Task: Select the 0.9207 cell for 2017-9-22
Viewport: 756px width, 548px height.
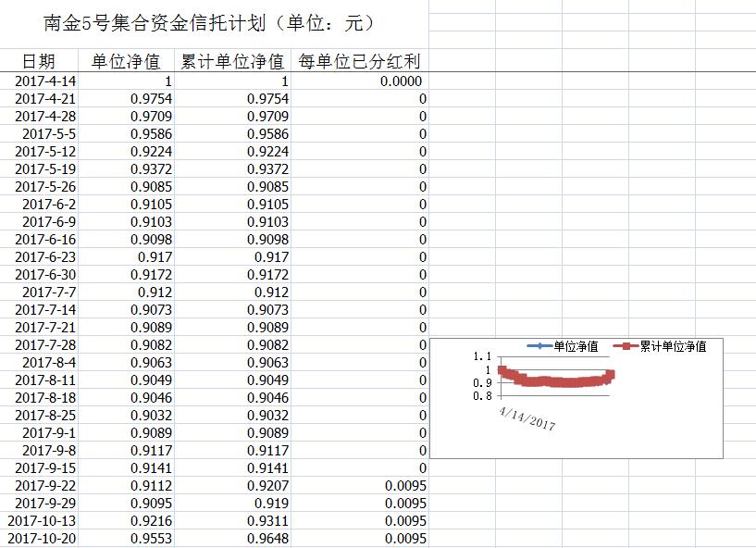Action: click(x=267, y=486)
